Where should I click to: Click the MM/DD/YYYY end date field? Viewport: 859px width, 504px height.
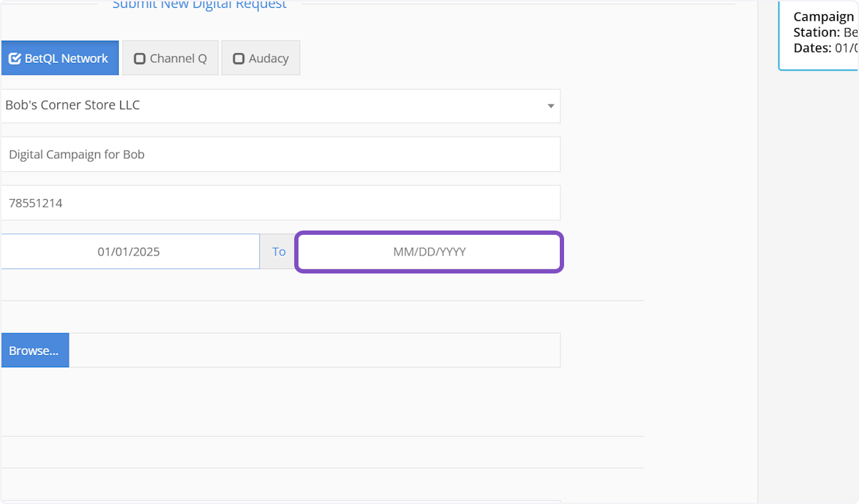[429, 252]
